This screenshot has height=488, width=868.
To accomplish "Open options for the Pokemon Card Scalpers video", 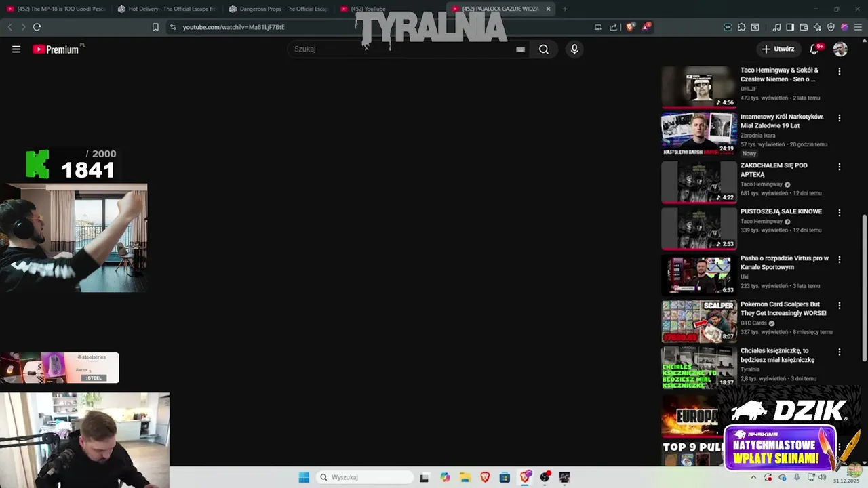I will (x=840, y=306).
